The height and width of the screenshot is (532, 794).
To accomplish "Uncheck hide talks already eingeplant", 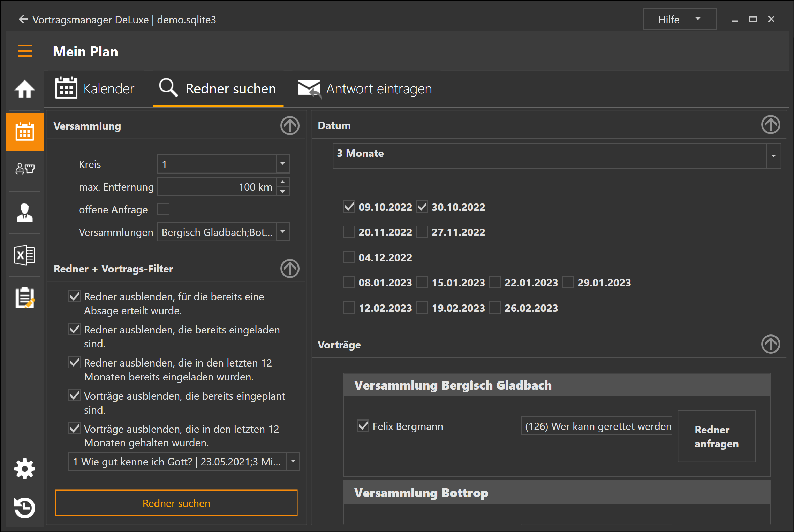I will point(74,396).
